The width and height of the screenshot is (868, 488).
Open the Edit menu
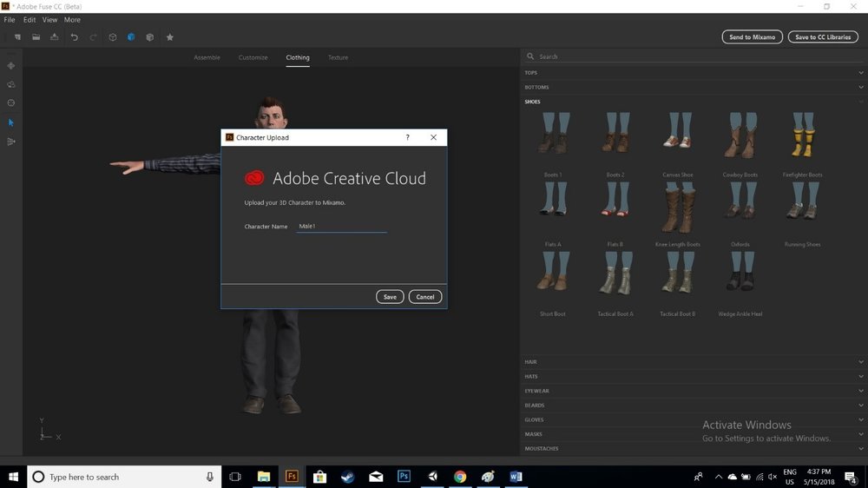[x=30, y=19]
